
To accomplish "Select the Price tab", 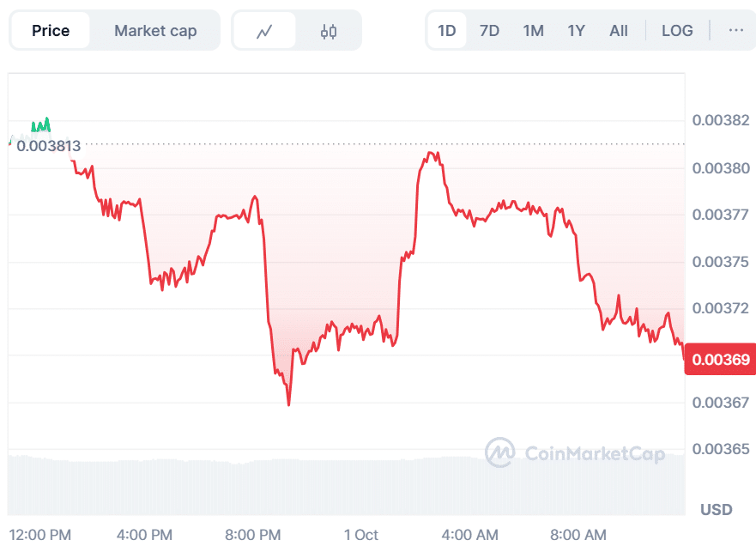I will click(51, 31).
